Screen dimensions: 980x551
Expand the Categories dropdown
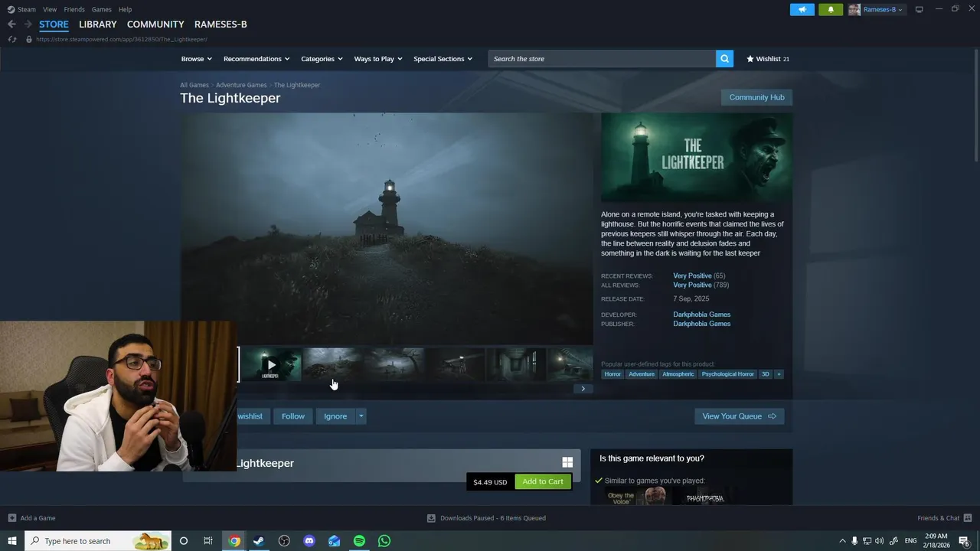click(x=322, y=59)
